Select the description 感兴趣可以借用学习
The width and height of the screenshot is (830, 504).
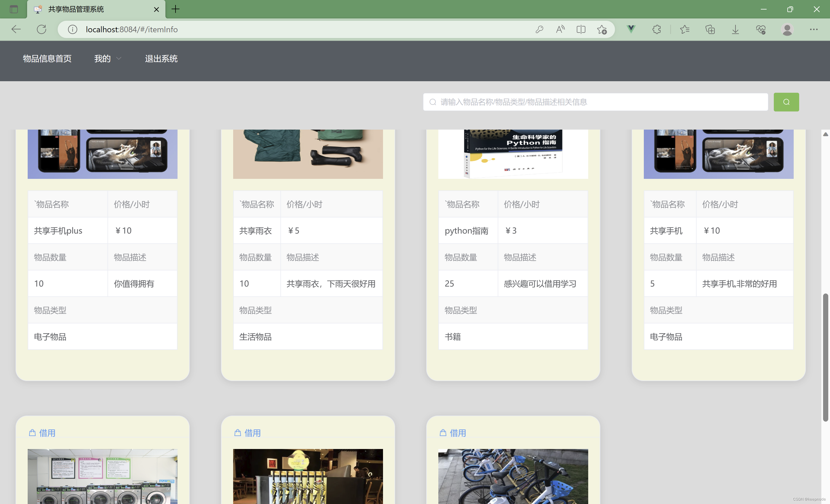coord(540,283)
